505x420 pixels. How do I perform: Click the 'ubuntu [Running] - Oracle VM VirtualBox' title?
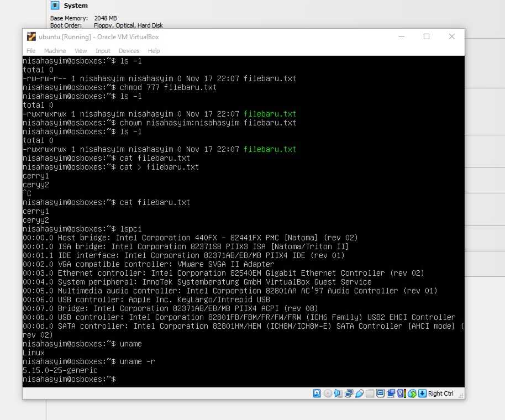(x=99, y=37)
